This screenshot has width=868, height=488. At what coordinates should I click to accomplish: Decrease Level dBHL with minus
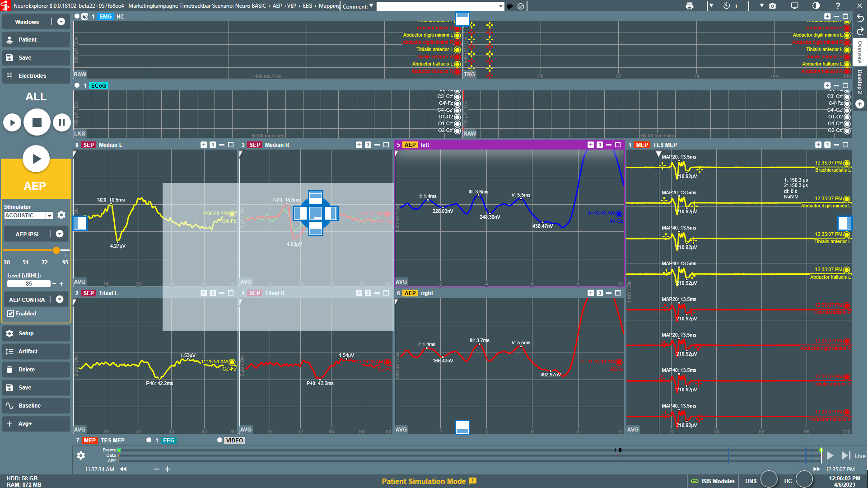pyautogui.click(x=54, y=284)
